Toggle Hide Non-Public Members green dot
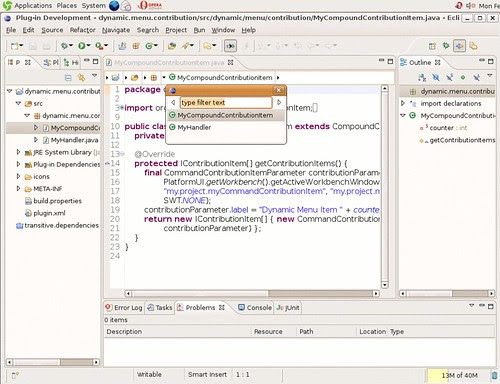The width and height of the screenshot is (500, 384). pyautogui.click(x=463, y=78)
